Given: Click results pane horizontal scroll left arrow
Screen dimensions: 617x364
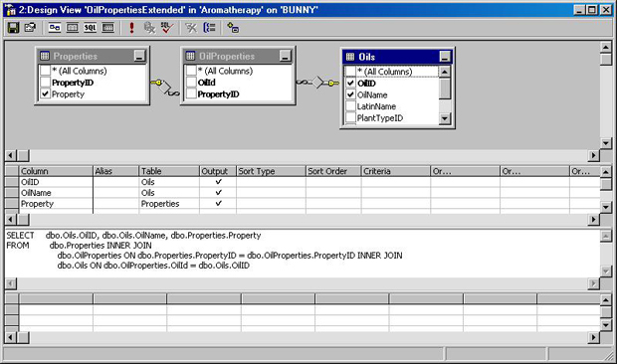Looking at the screenshot, I should (x=11, y=337).
